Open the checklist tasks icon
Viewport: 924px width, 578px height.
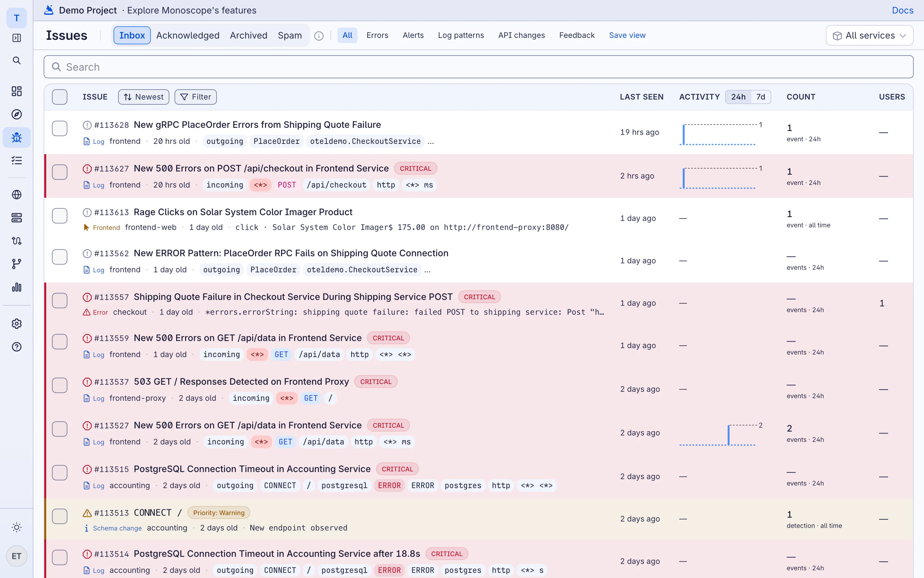click(16, 161)
